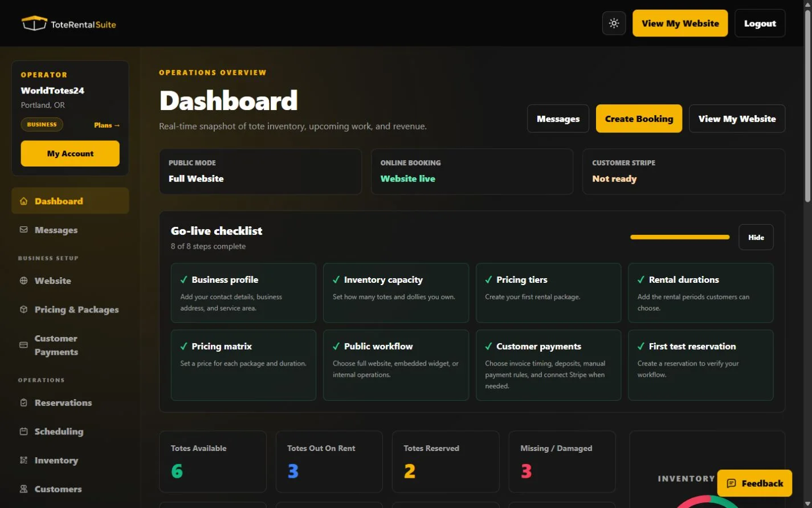Open Customer Payments in sidebar
812x508 pixels.
click(70, 345)
